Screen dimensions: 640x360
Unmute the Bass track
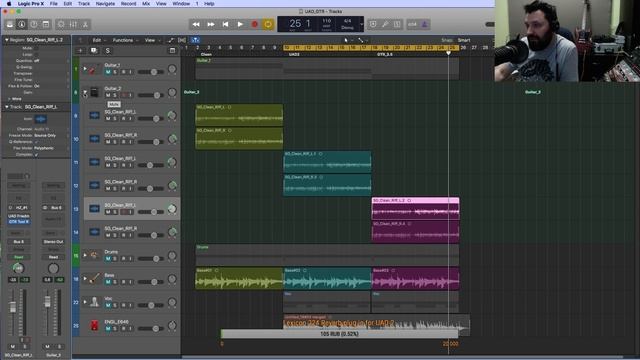108,282
